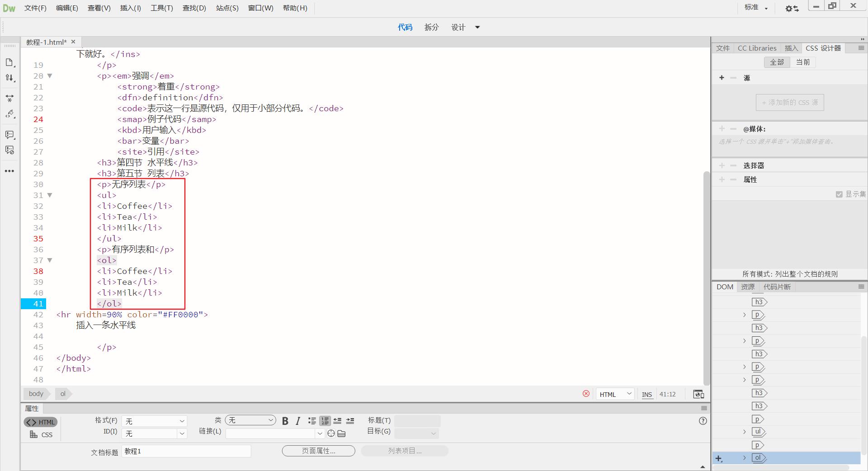868x471 pixels.
Task: Switch to 设计 design view
Action: click(x=458, y=27)
